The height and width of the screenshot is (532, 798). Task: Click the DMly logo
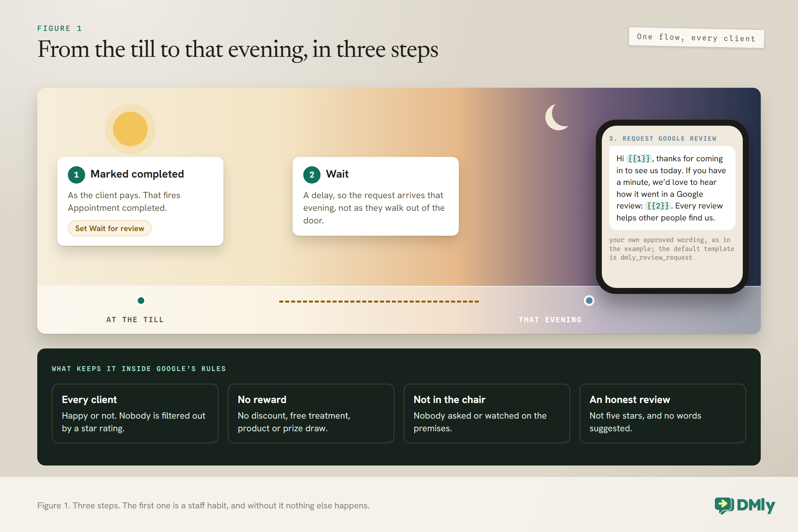[x=745, y=505]
